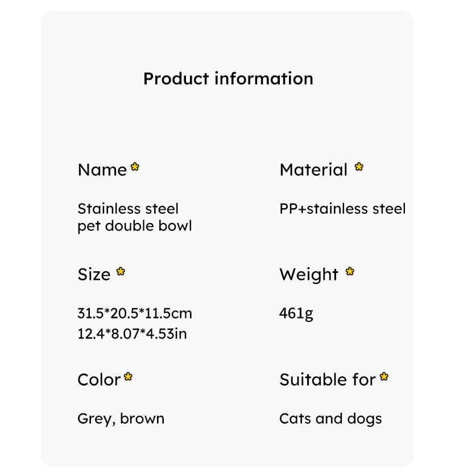Click the yellow flower icon beside Color

pyautogui.click(x=129, y=376)
